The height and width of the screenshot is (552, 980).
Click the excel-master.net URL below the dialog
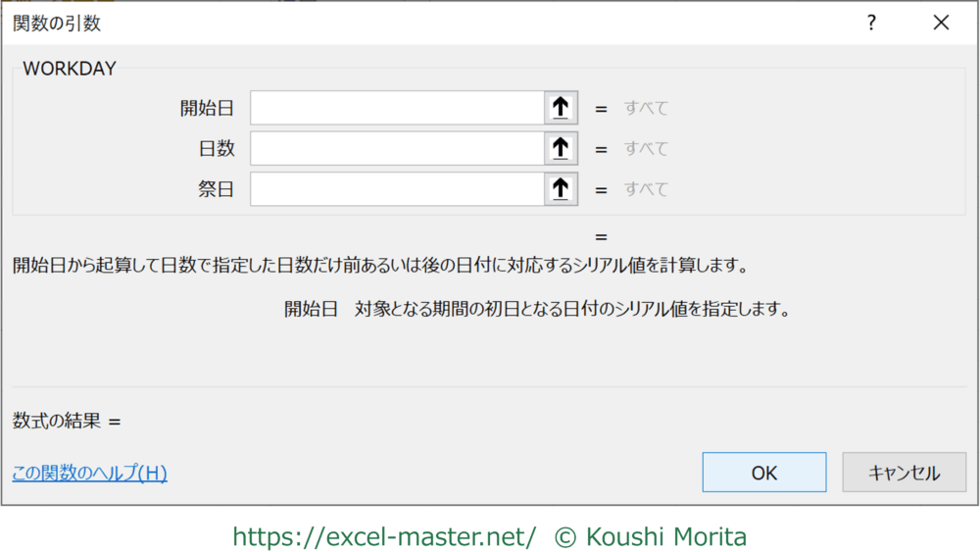point(384,536)
